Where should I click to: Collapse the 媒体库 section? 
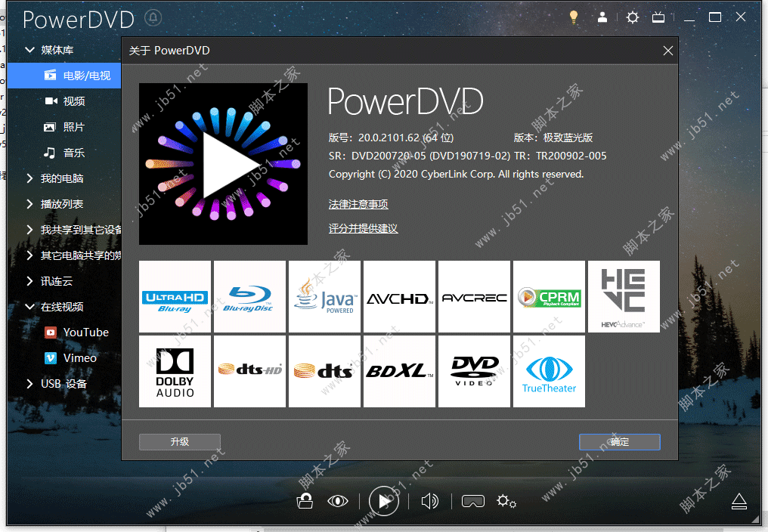tap(30, 49)
